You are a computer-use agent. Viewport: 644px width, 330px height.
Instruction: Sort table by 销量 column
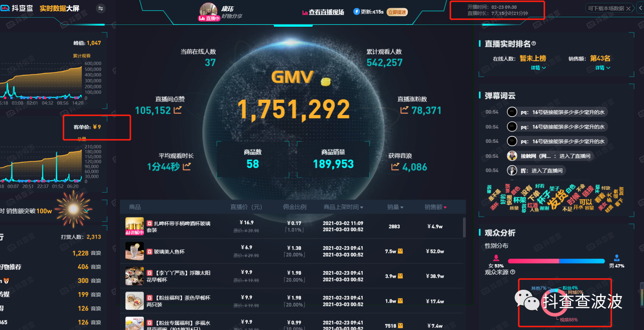tap(395, 207)
